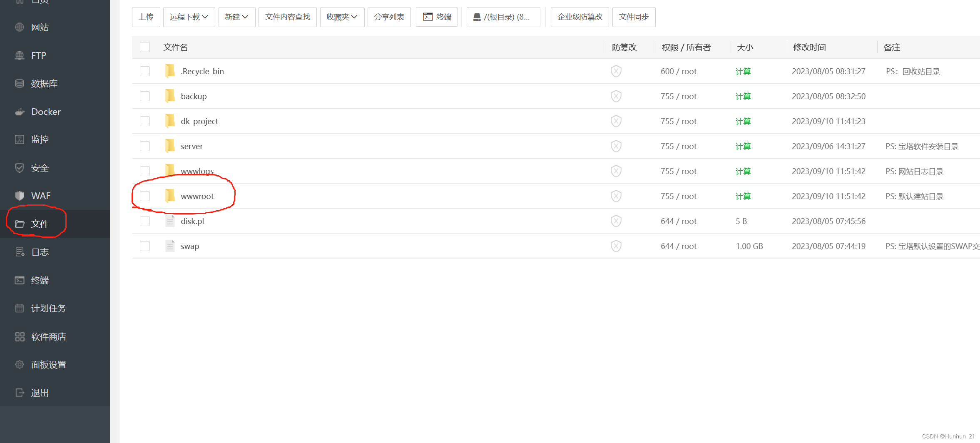
Task: Toggle tamper-proof shield for the backup folder
Action: pos(616,96)
